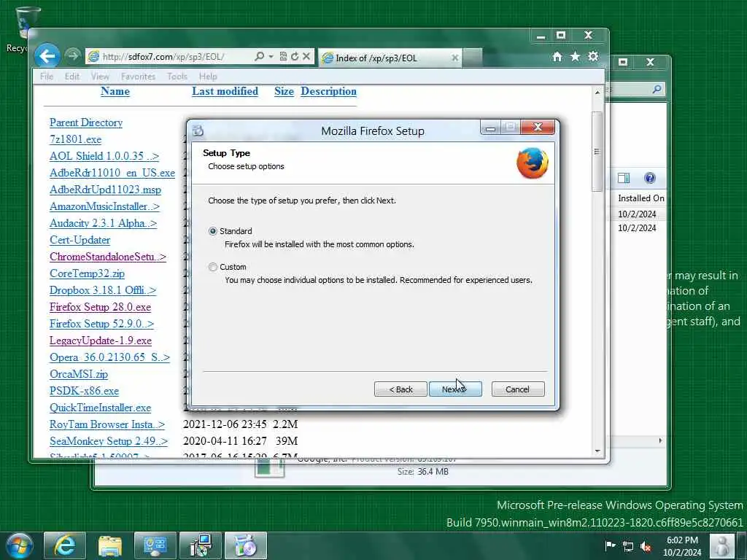The image size is (747, 560).
Task: Download Firefox Setup 28.0.exe
Action: (x=100, y=307)
